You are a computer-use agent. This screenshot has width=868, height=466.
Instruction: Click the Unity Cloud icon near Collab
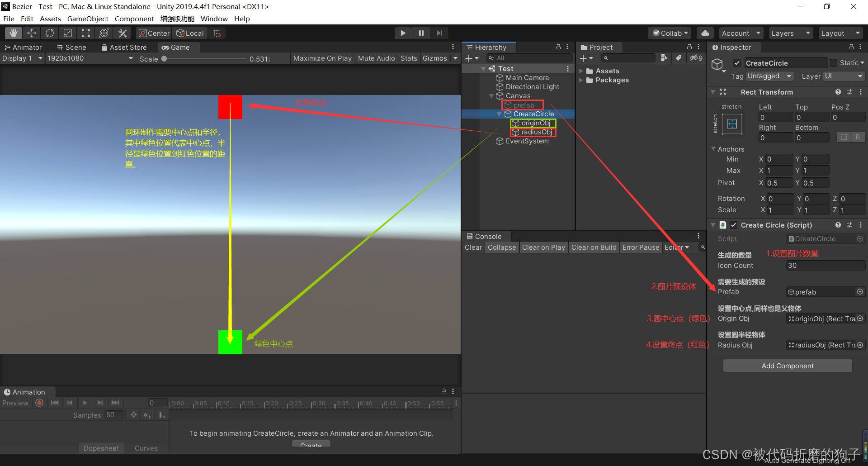point(705,33)
